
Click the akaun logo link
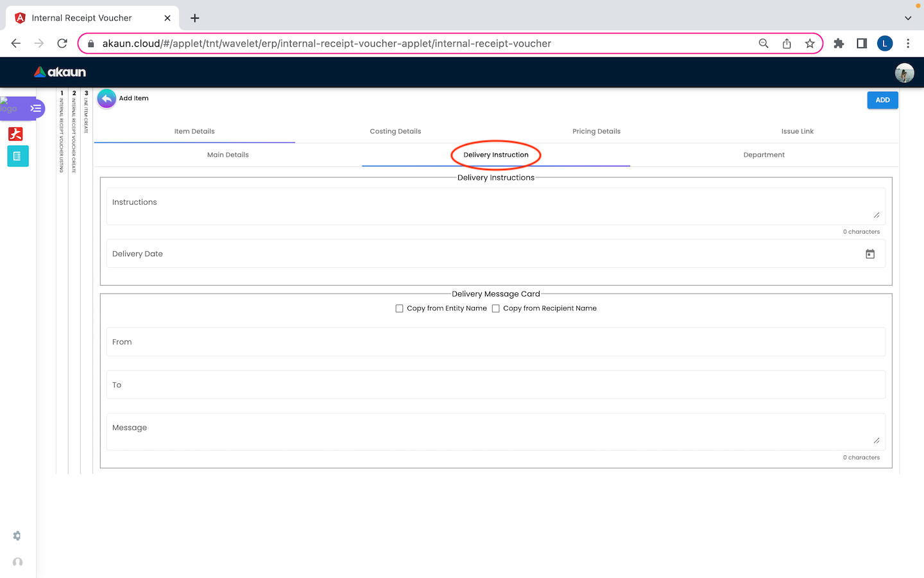[60, 72]
